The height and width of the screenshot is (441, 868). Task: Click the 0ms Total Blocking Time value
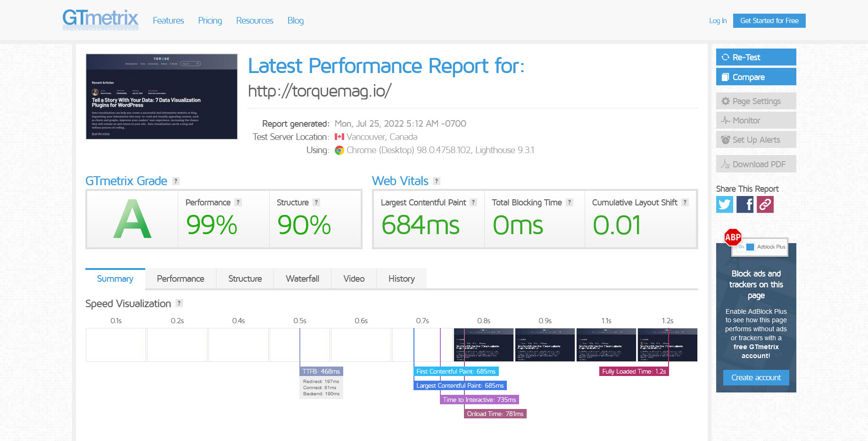(518, 225)
